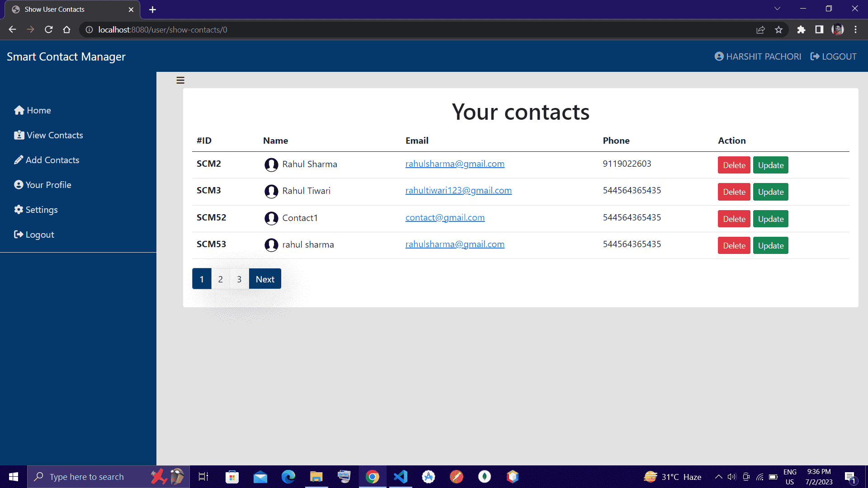Delete the SCM2 Rahul Sharma contact
868x488 pixels.
734,165
